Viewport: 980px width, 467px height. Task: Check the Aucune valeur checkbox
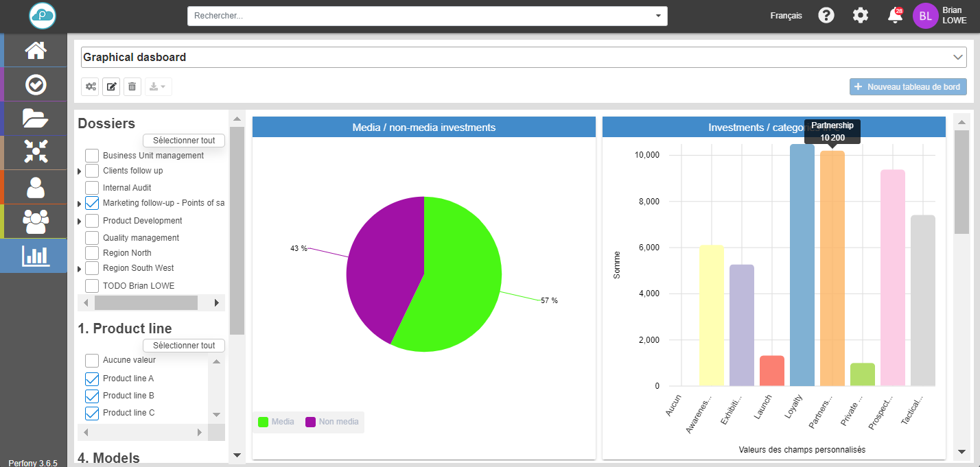tap(92, 360)
